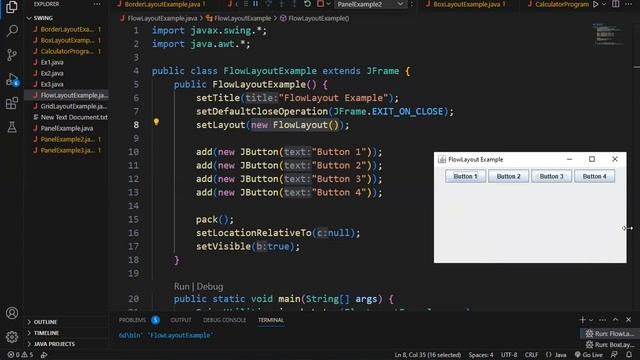Open the run options dropdown arrow
Image resolution: width=640 pixels, height=360 pixels.
(x=604, y=4)
